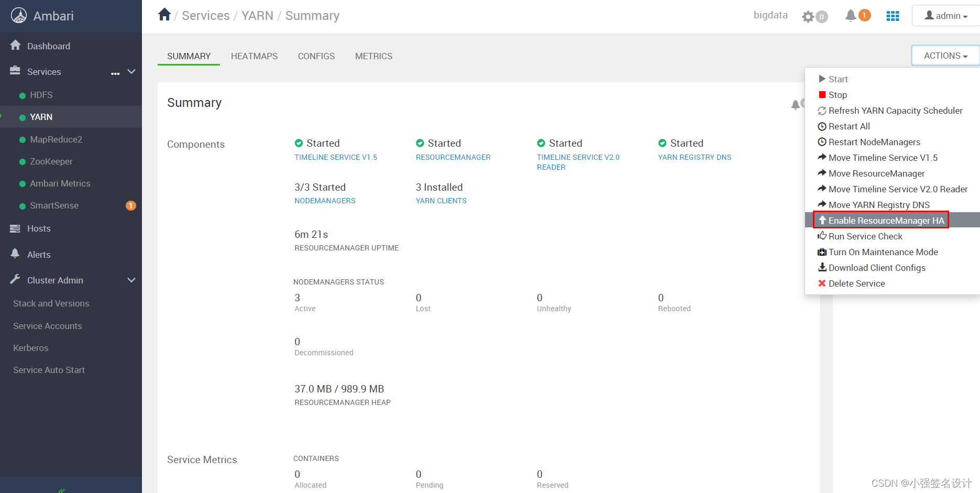This screenshot has height=493, width=980.
Task: Select Enable ResourceManager HA menu item
Action: click(x=893, y=220)
